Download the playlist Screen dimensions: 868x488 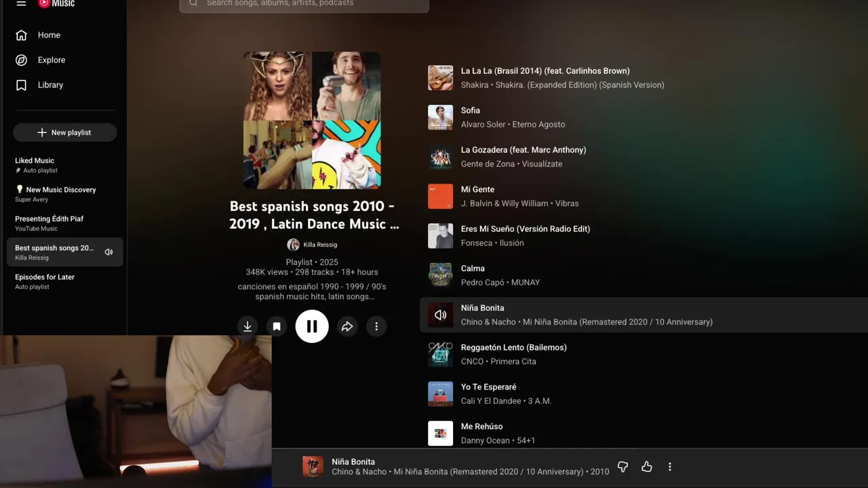tap(248, 327)
